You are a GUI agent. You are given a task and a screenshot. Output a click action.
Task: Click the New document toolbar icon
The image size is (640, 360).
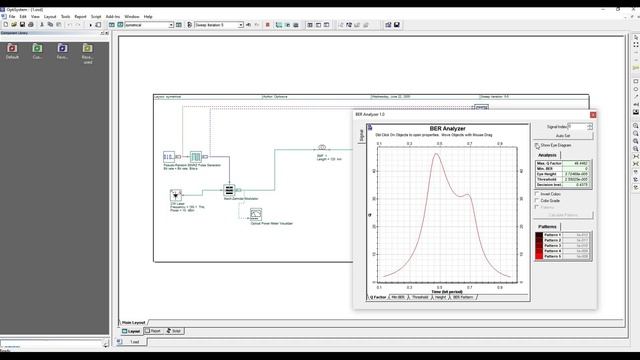coord(6,25)
